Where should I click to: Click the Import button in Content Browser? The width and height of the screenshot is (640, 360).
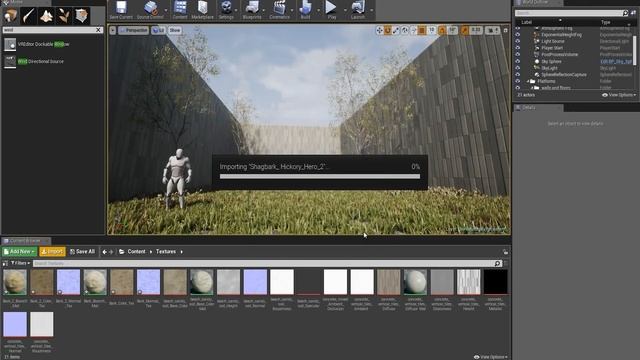coord(52,252)
